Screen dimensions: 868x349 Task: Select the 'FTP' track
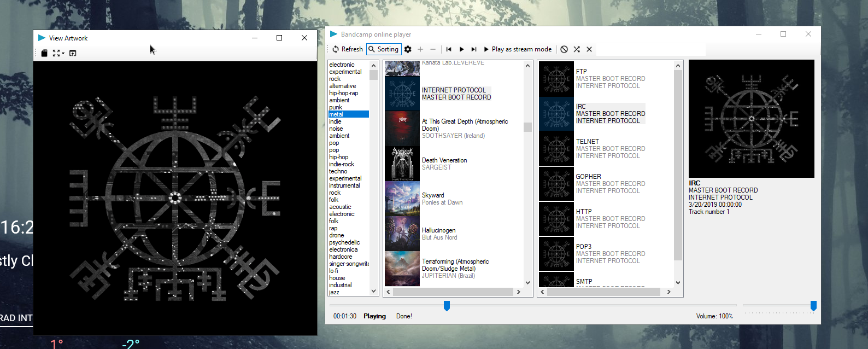[x=606, y=79]
